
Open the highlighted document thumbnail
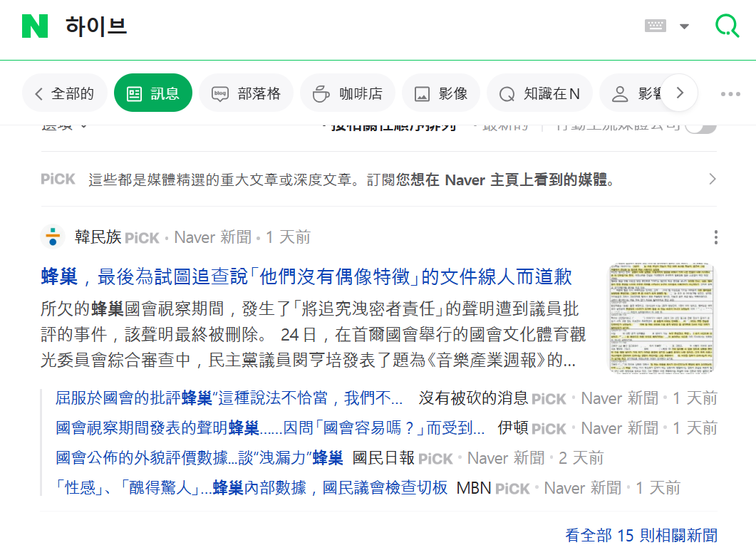click(661, 318)
